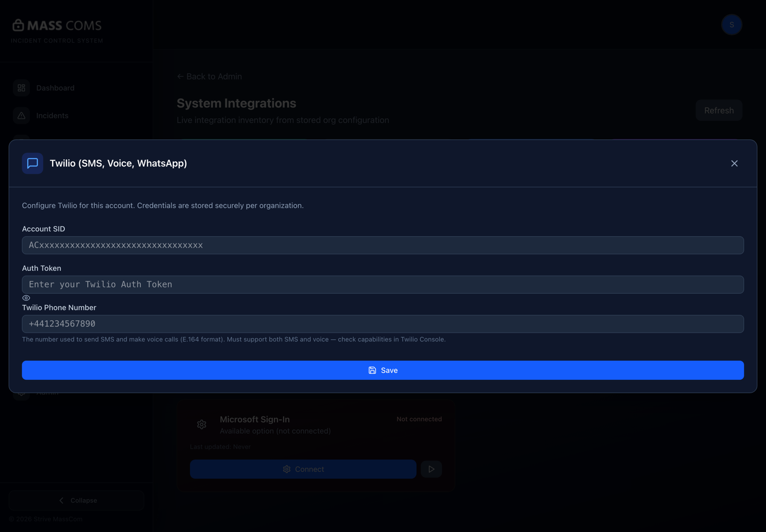Save the Twilio configuration
Viewport: 766px width, 532px height.
pos(382,370)
